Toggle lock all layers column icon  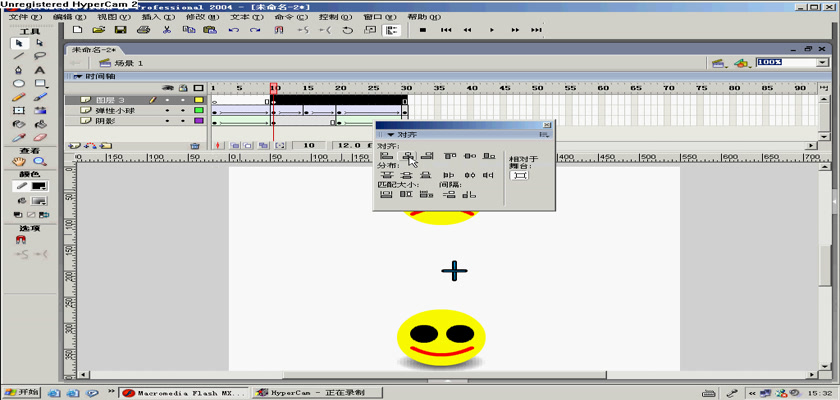coord(183,88)
